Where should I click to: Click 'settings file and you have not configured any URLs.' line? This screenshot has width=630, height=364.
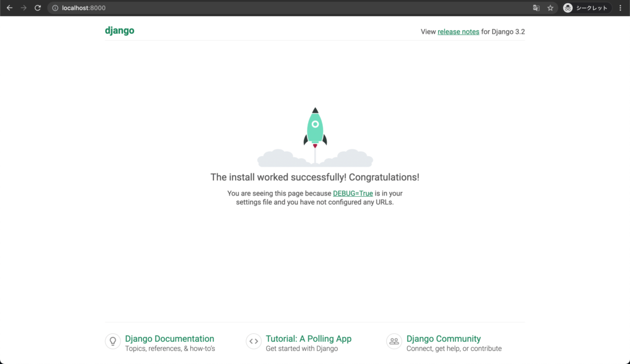point(315,202)
